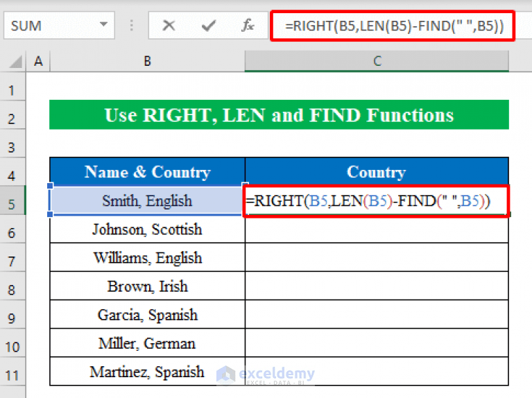Click the 'Name & Country' header cell

(x=147, y=172)
